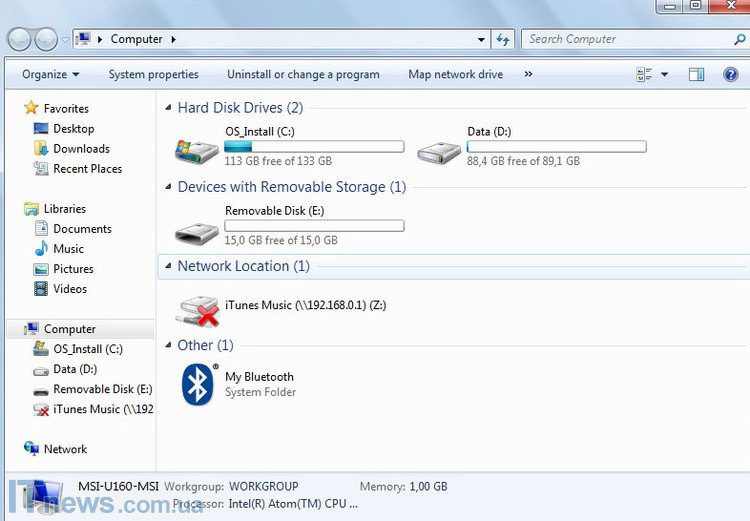Click the Search Computer input field
This screenshot has width=750, height=521.
625,40
